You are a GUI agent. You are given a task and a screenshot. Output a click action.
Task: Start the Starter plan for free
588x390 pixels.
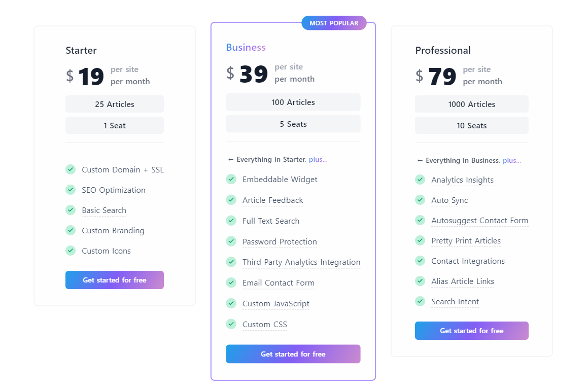(x=114, y=280)
